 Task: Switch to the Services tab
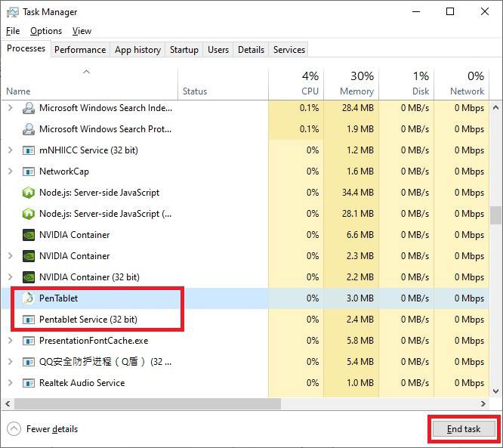click(289, 50)
